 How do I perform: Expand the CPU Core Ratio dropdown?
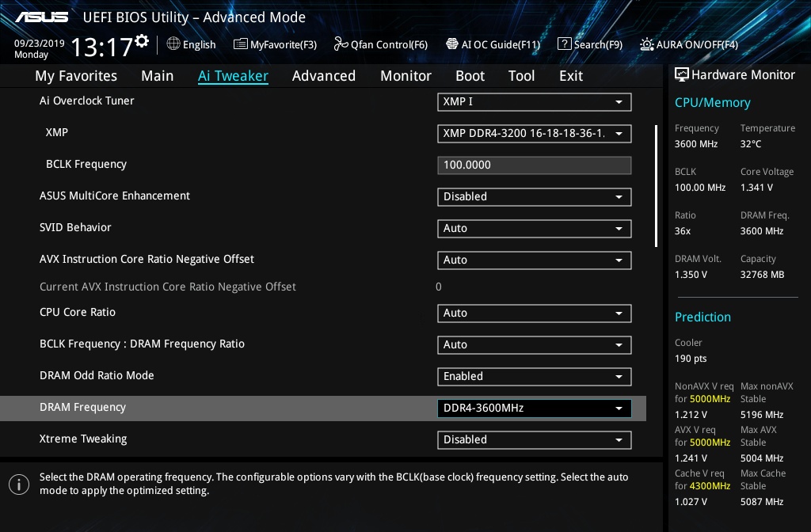(535, 313)
